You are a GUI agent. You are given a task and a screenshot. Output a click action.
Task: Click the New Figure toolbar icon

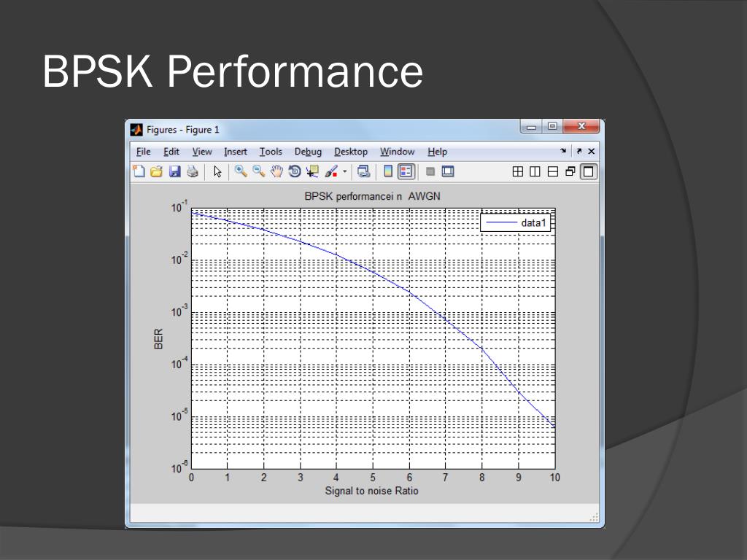tap(139, 171)
